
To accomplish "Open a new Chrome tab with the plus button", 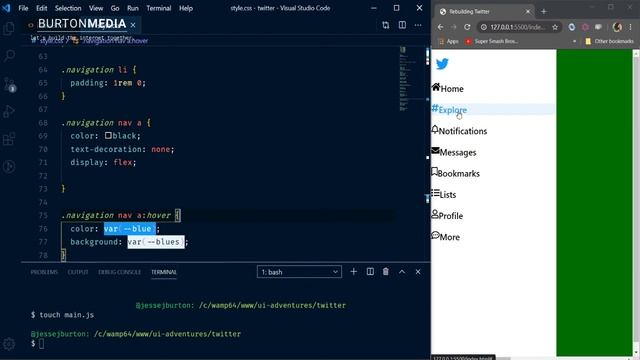I will pos(544,12).
